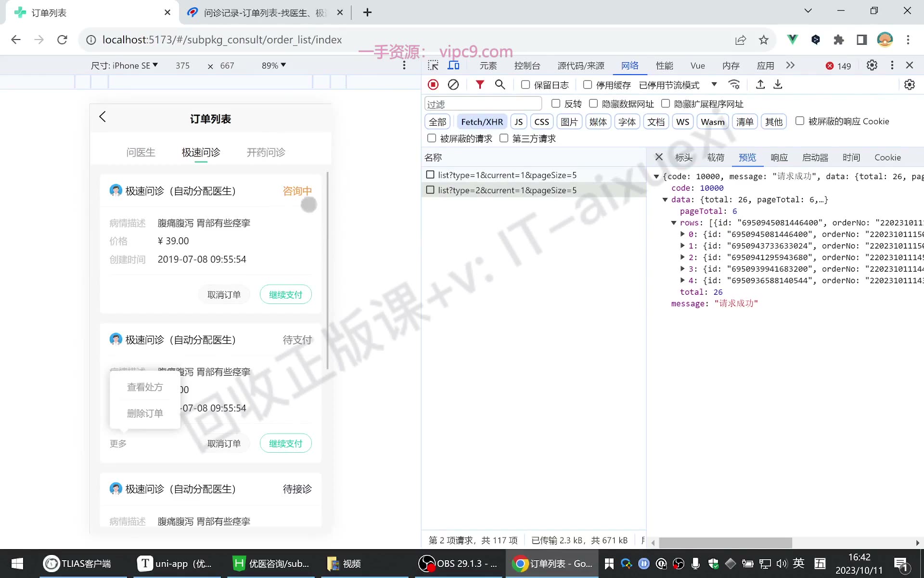This screenshot has height=578, width=924.
Task: Enable the 保留日志 checkbox
Action: (526, 85)
